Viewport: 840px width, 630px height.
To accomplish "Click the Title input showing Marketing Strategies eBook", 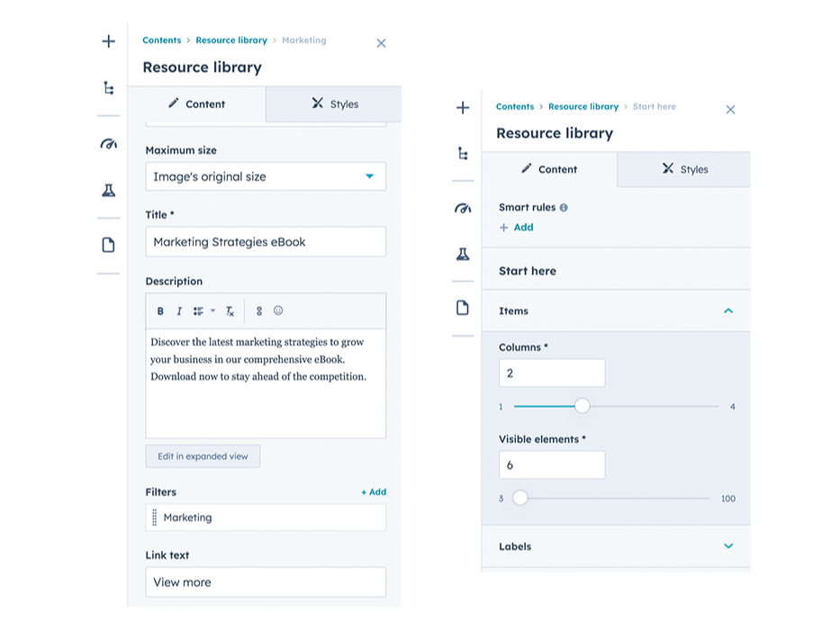I will [x=265, y=241].
